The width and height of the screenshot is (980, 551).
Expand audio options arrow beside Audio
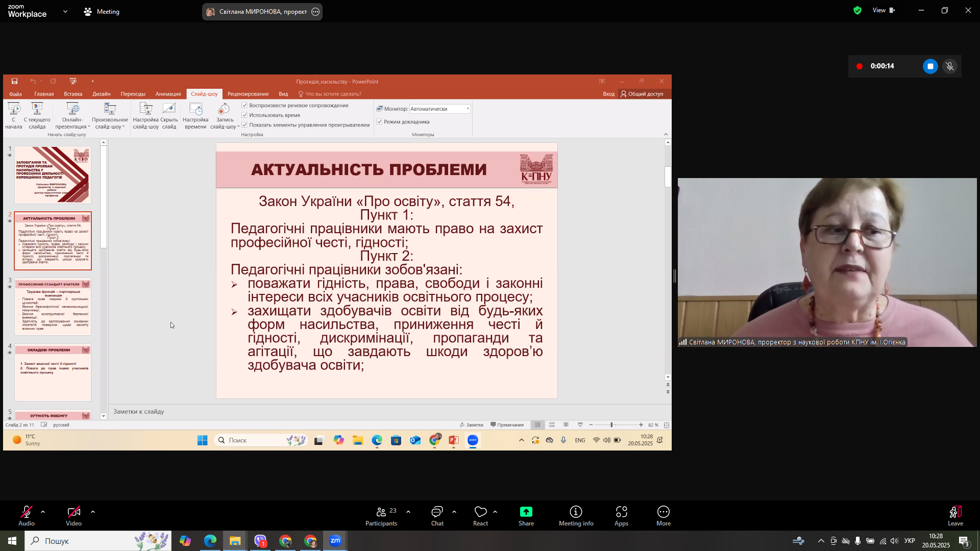tap(43, 512)
